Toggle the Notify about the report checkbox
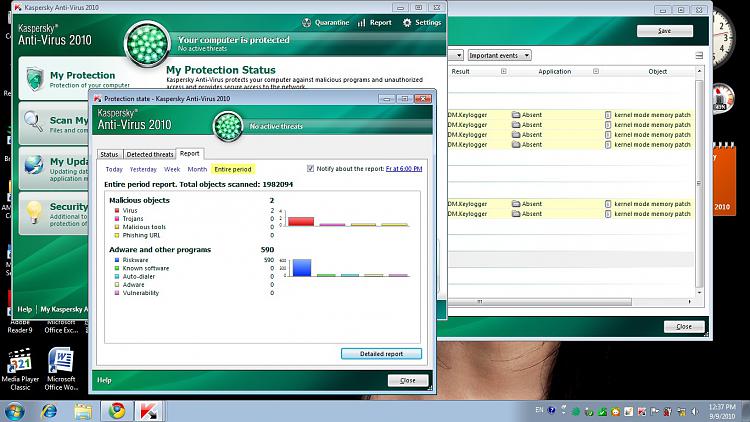 310,168
